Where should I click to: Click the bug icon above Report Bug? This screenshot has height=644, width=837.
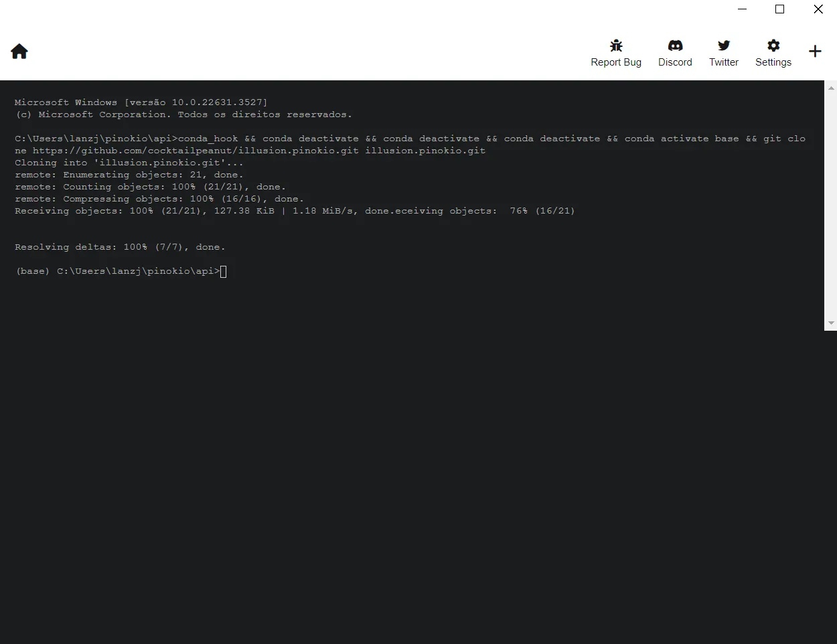[616, 46]
